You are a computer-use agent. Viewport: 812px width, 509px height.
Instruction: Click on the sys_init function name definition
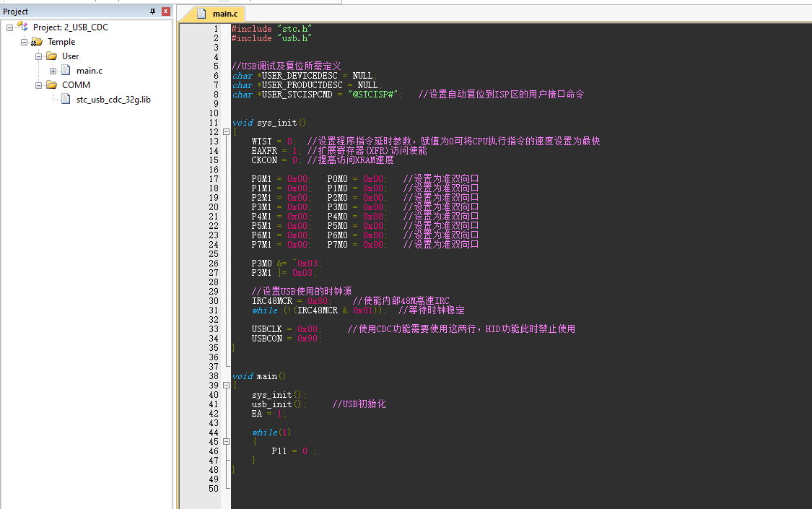(x=276, y=123)
